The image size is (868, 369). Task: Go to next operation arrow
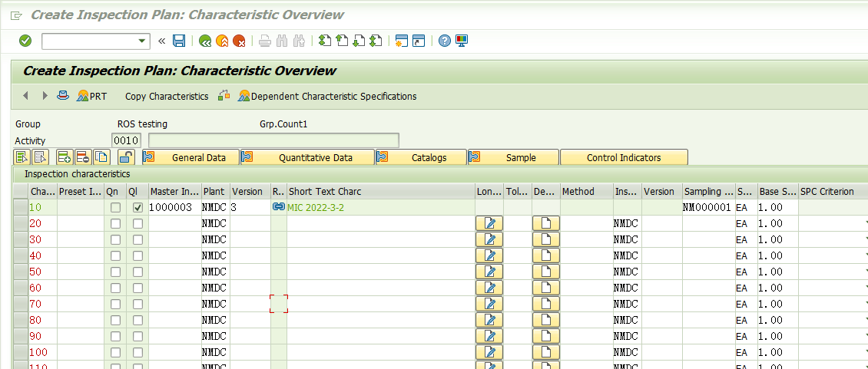[x=45, y=96]
